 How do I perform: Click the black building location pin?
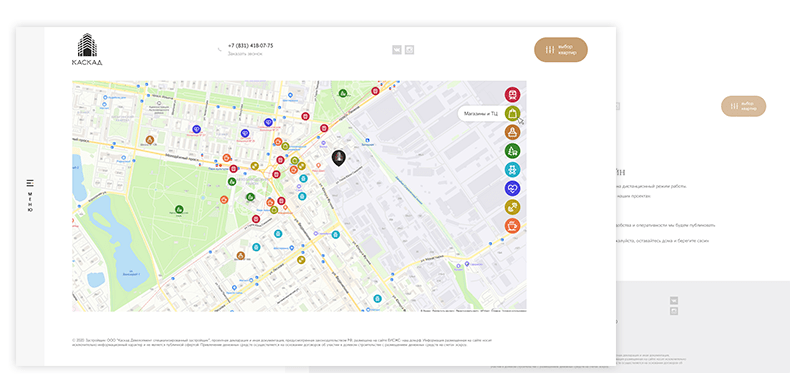(339, 158)
